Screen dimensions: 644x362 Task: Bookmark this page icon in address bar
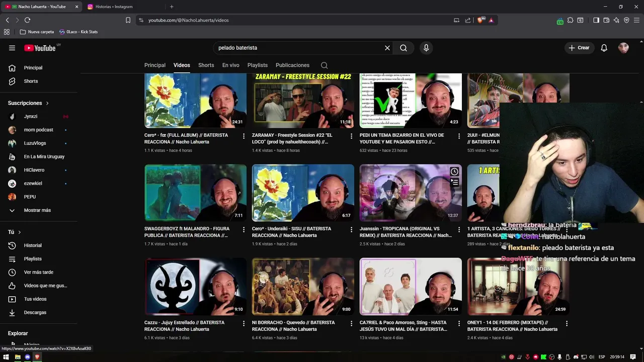click(x=128, y=20)
